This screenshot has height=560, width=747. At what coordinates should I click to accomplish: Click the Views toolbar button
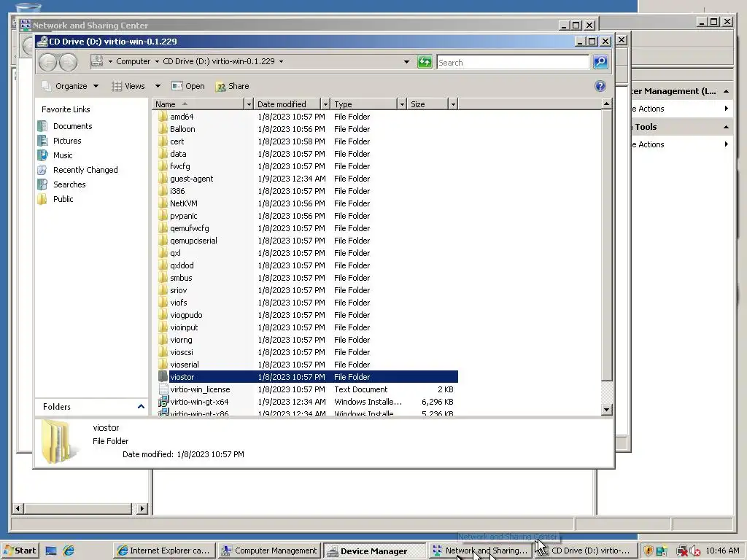(128, 86)
